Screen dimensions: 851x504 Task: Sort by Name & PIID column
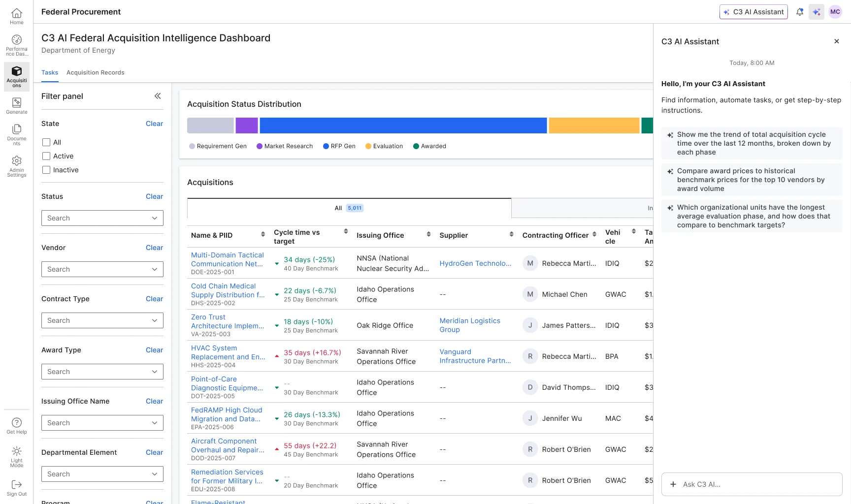tap(263, 235)
